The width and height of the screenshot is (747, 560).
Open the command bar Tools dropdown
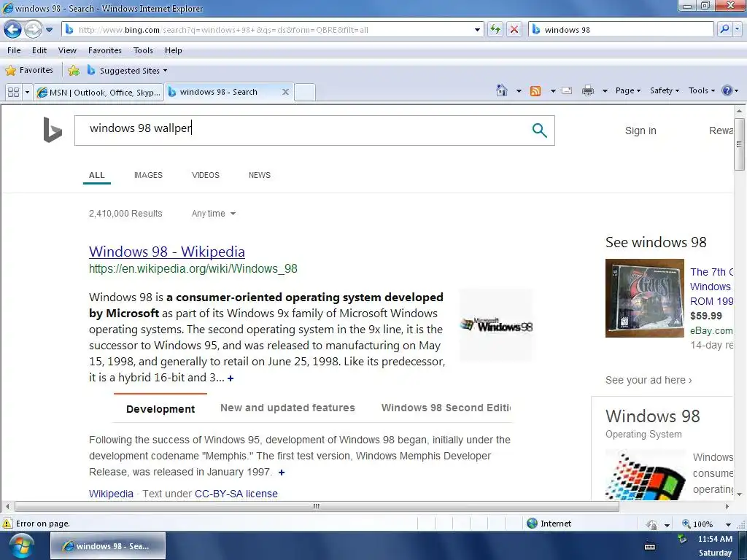(701, 90)
